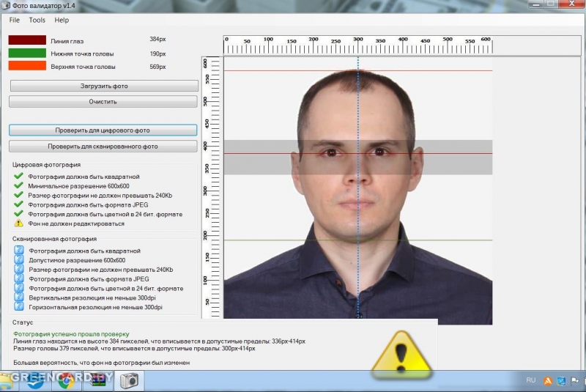Open the Chrome browser from the taskbar

pos(67,381)
